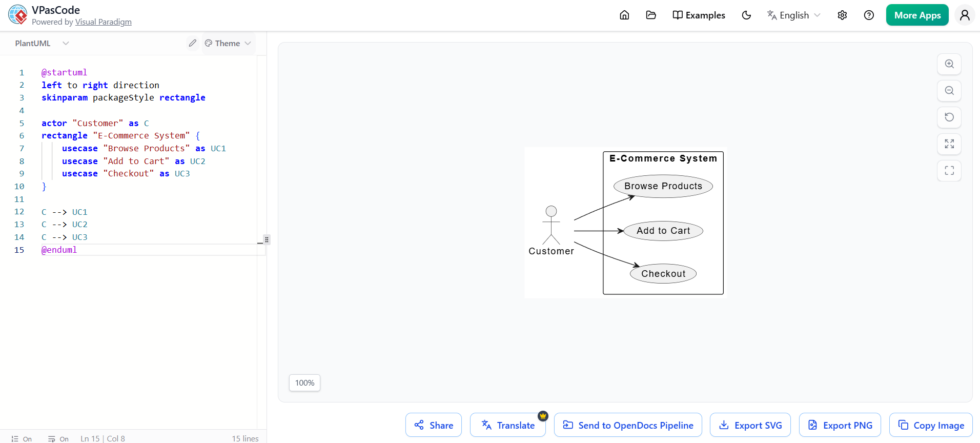
Task: Click Send to OpenDocs Pipeline
Action: 628,425
